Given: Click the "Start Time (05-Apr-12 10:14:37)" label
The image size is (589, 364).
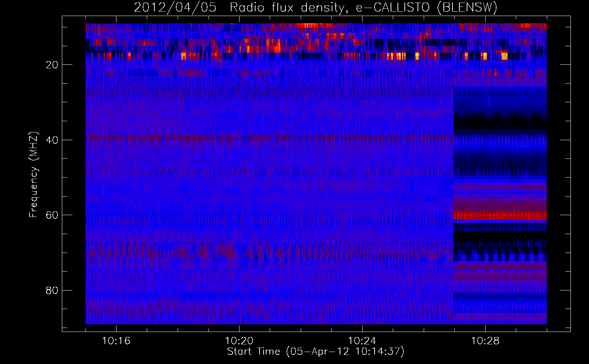Looking at the screenshot, I should 316,352.
